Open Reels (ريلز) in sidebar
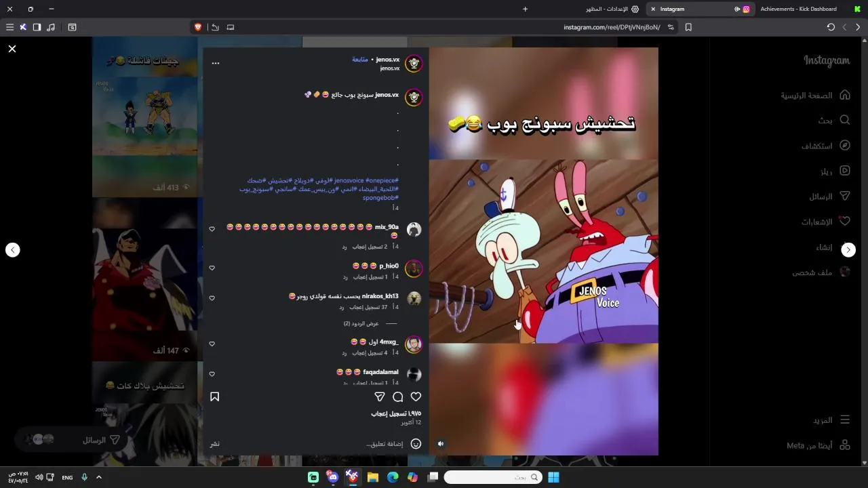This screenshot has width=868, height=488. point(835,171)
